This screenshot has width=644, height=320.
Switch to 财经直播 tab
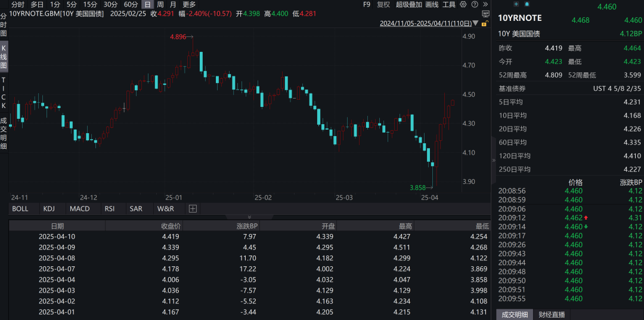pos(552,315)
